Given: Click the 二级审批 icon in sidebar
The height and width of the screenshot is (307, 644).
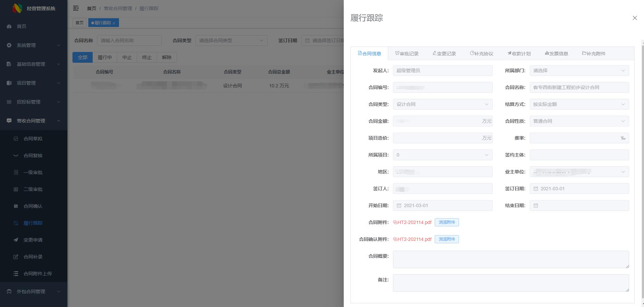Looking at the screenshot, I should point(16,189).
